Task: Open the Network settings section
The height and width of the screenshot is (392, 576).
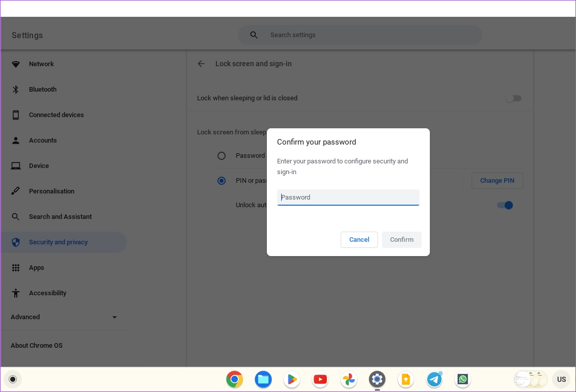Action: tap(41, 64)
